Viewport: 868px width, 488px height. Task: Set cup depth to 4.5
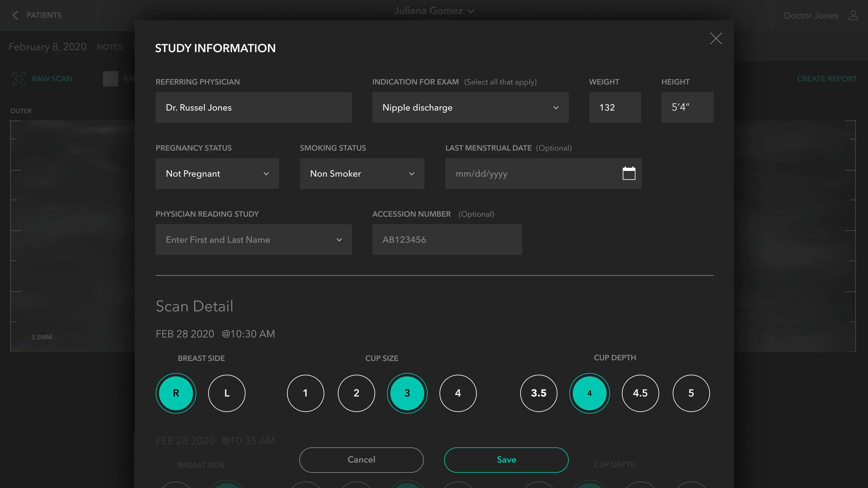coord(640,393)
